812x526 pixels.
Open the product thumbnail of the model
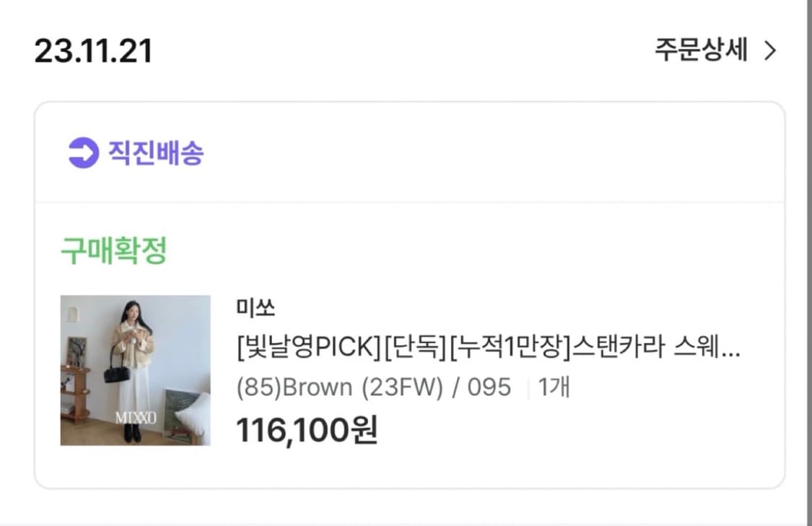point(135,370)
